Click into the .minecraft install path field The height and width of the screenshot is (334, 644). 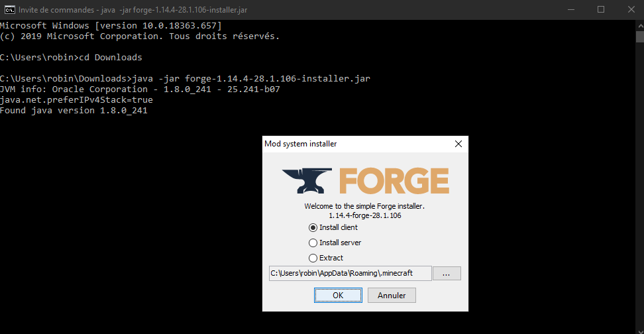[x=350, y=273]
